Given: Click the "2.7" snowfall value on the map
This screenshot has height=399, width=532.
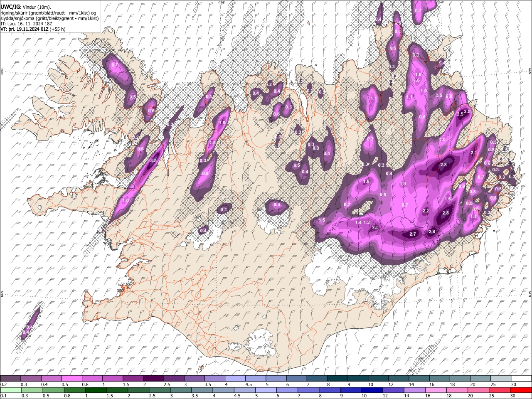Looking at the screenshot, I should [x=413, y=234].
